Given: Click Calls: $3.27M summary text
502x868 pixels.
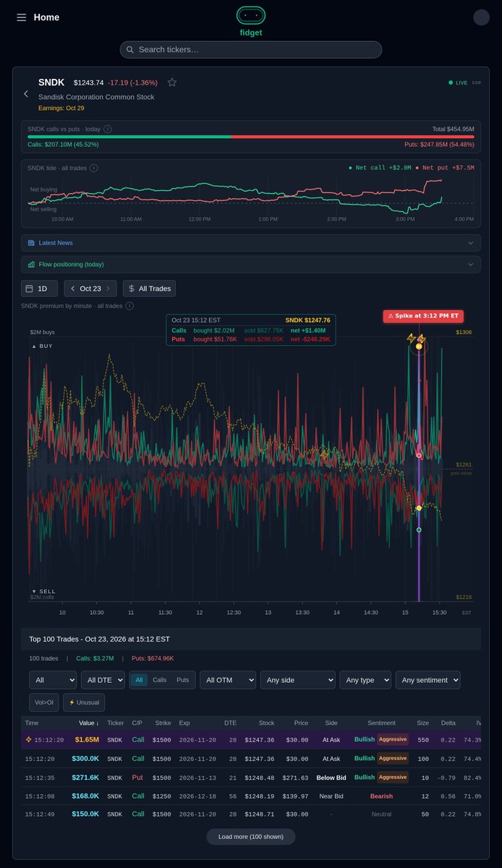Looking at the screenshot, I should pyautogui.click(x=94, y=658).
